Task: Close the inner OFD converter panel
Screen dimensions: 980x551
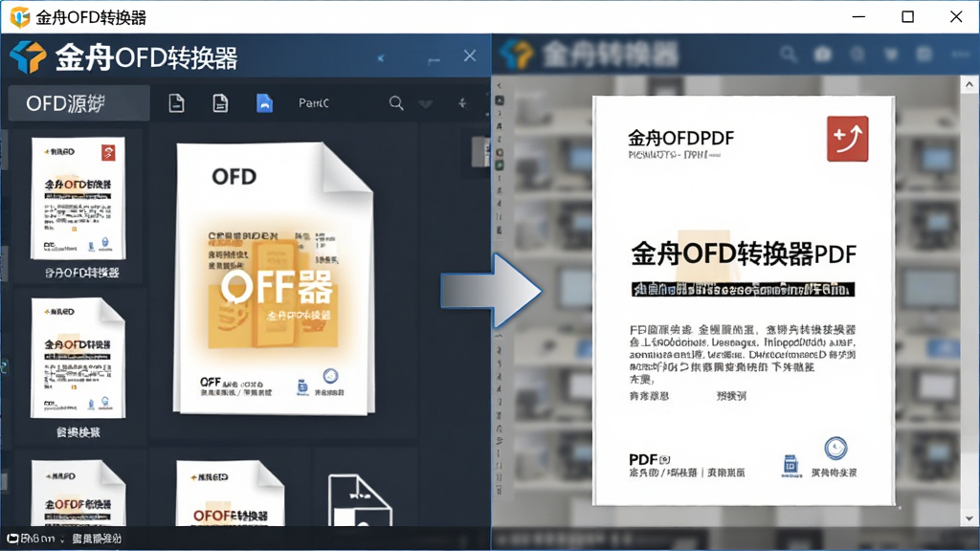Action: (470, 56)
